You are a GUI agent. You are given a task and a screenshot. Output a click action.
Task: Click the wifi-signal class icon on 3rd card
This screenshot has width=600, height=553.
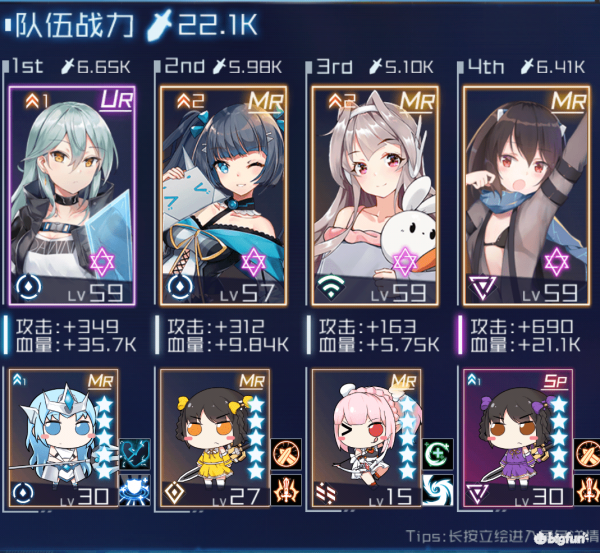[x=331, y=288]
